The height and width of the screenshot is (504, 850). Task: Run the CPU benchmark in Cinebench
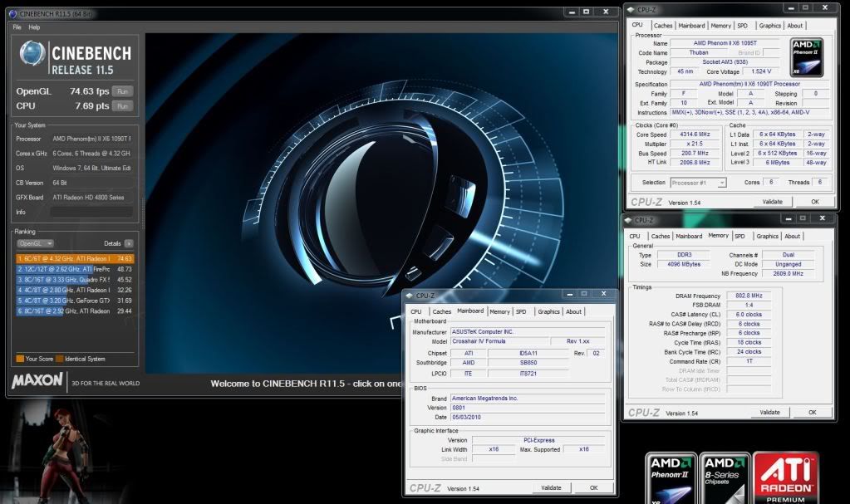(x=122, y=106)
